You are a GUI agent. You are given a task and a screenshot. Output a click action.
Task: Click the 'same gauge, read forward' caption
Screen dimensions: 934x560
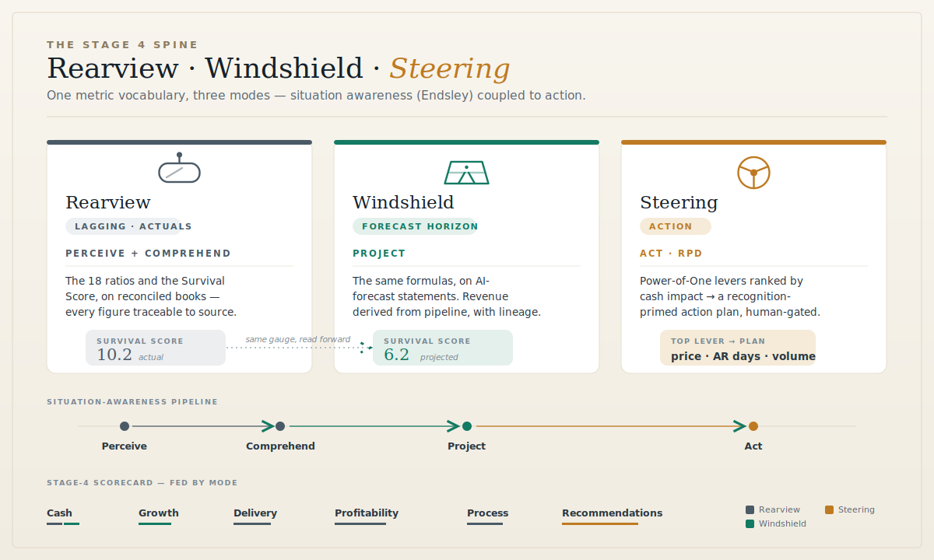298,340
